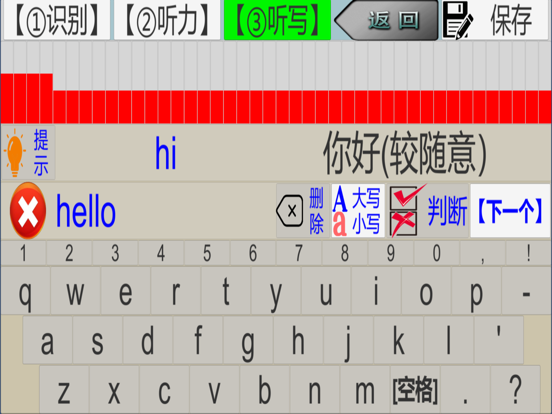Tap the letter w key
This screenshot has width=552, height=414.
click(75, 290)
